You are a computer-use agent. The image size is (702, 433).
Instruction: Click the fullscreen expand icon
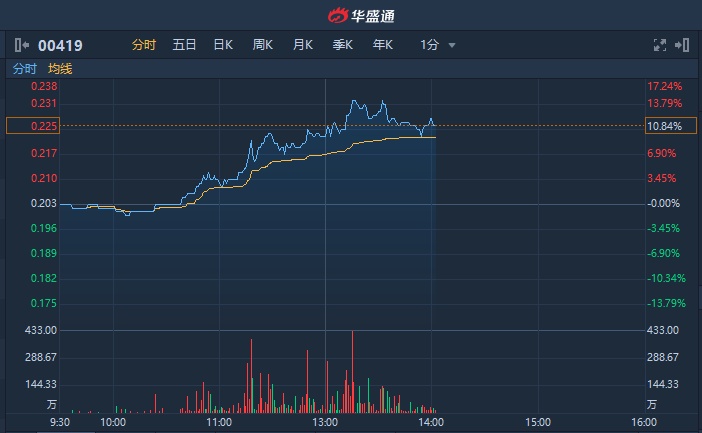coord(659,45)
